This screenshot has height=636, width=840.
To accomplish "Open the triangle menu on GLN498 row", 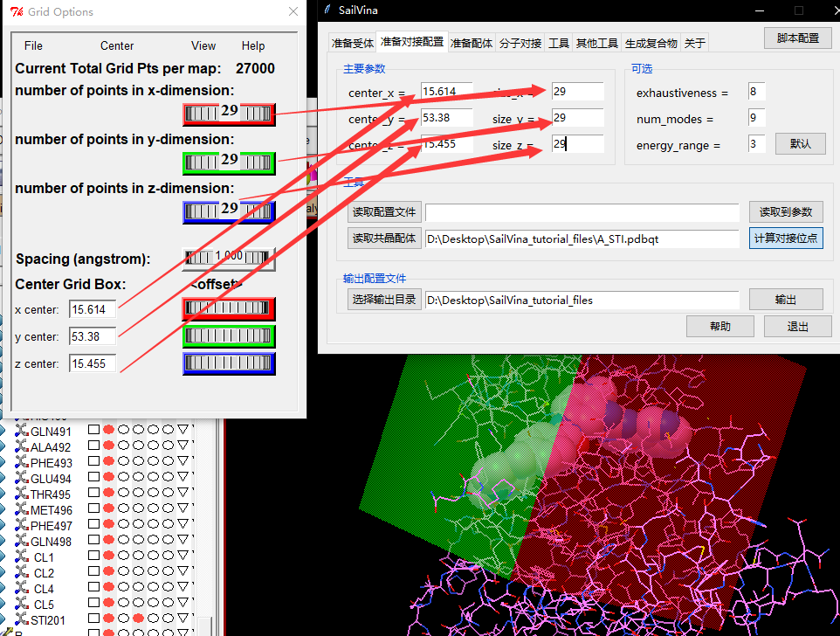I will 183,540.
